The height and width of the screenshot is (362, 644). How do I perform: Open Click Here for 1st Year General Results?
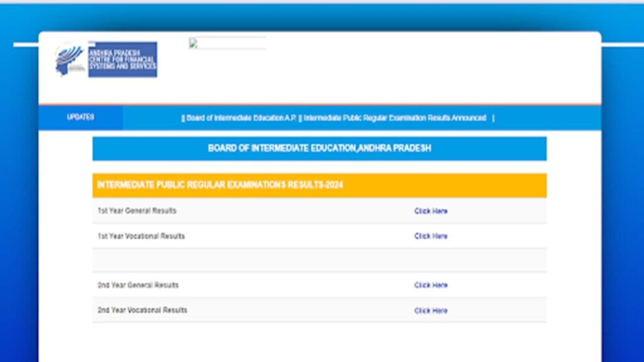click(x=431, y=211)
